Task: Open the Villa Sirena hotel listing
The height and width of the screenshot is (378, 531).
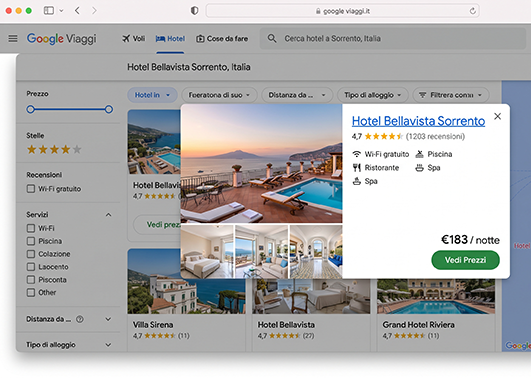Action: [153, 325]
